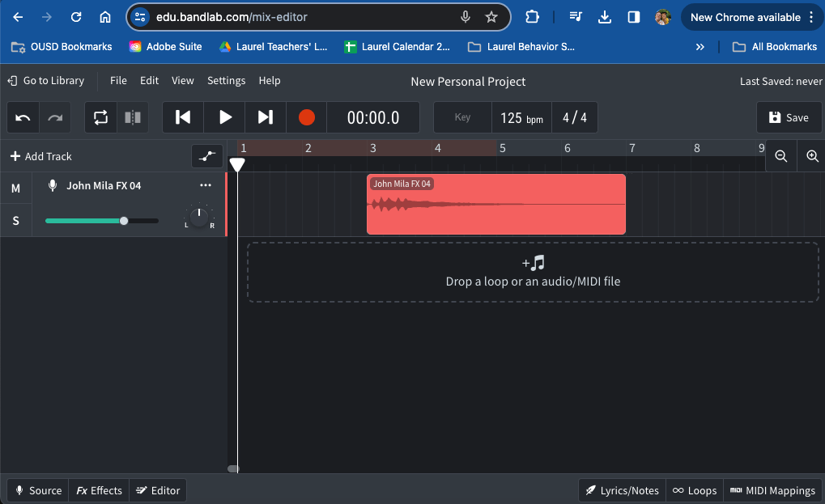Open the File menu
The image size is (825, 504).
tap(118, 80)
